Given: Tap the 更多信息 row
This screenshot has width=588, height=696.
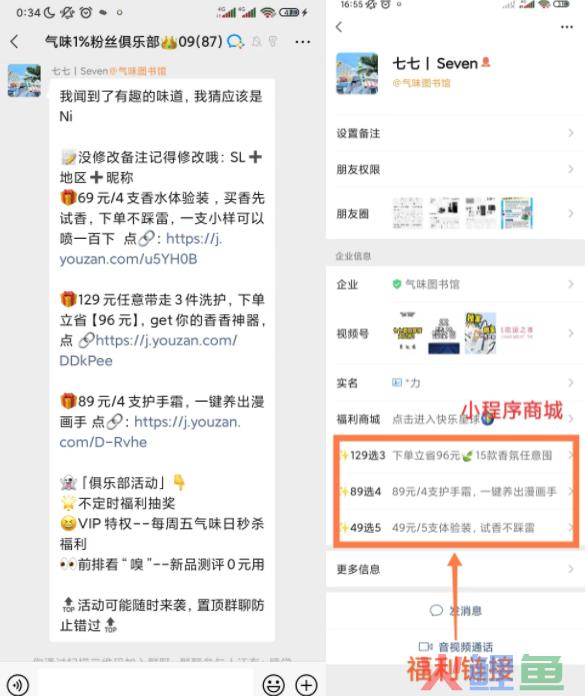Looking at the screenshot, I should coord(455,569).
